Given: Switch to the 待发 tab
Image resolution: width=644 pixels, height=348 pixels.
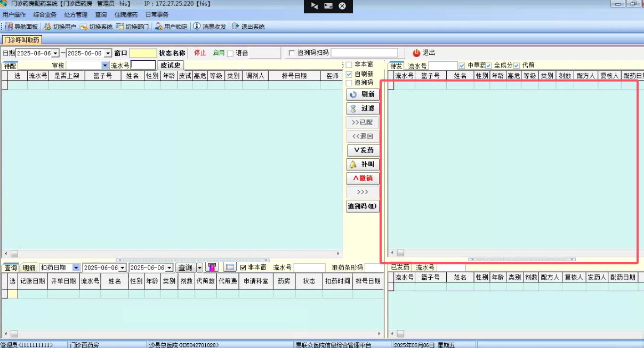Looking at the screenshot, I should pyautogui.click(x=396, y=66).
